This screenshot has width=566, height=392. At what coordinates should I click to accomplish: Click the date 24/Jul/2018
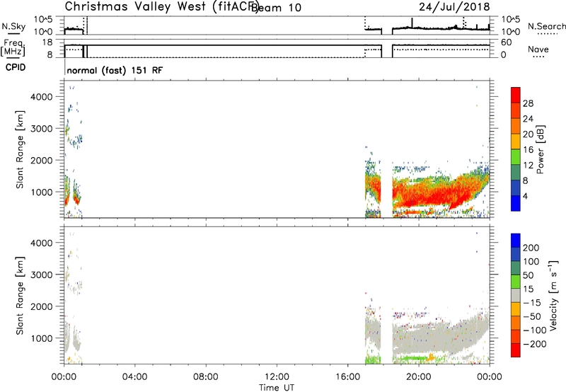click(454, 6)
